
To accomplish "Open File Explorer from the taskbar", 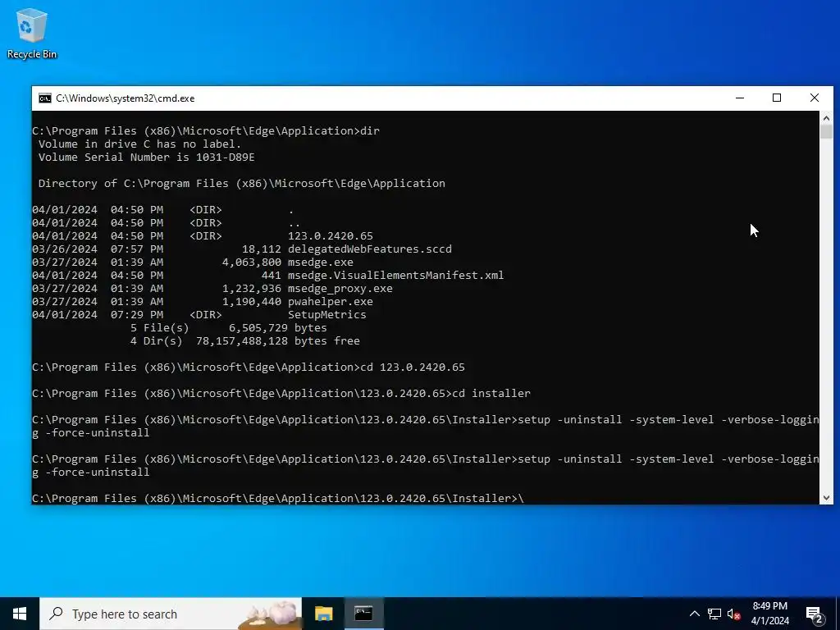I will (x=323, y=614).
